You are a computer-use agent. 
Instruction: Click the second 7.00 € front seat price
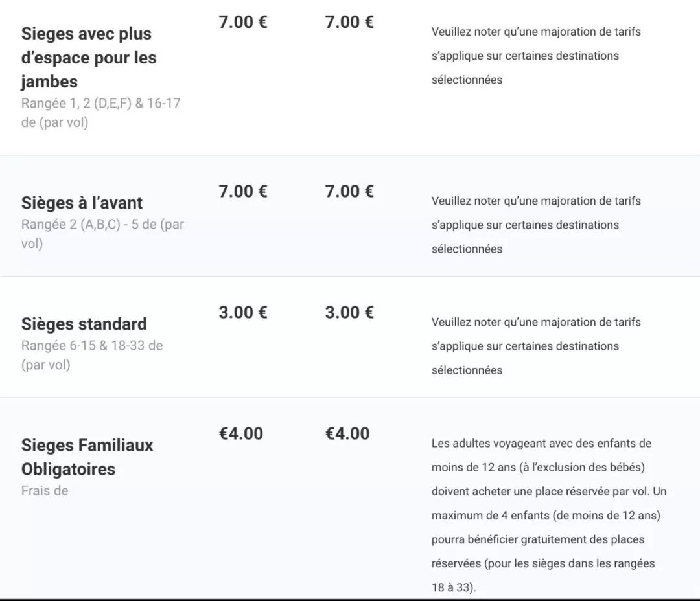[349, 191]
